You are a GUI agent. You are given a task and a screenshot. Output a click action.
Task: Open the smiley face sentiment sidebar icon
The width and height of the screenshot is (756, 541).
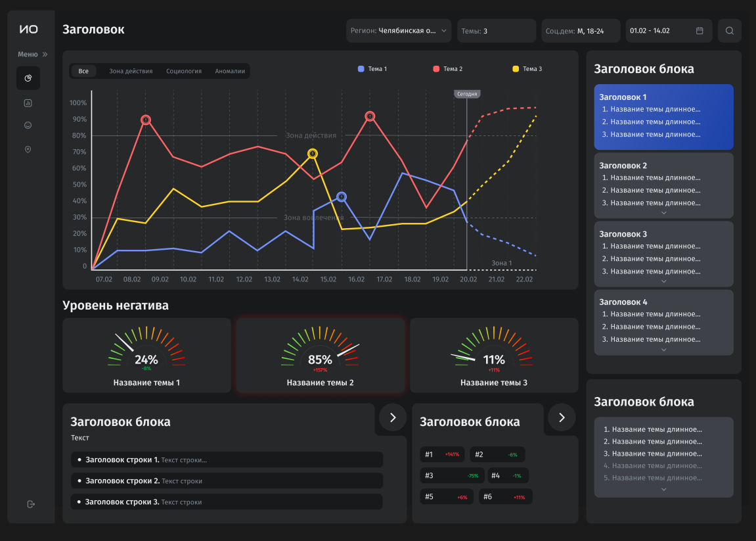(28, 126)
